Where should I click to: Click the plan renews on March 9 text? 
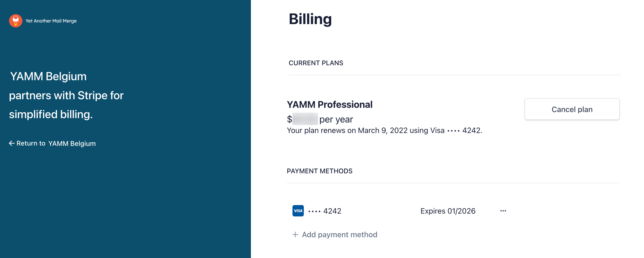tap(384, 130)
